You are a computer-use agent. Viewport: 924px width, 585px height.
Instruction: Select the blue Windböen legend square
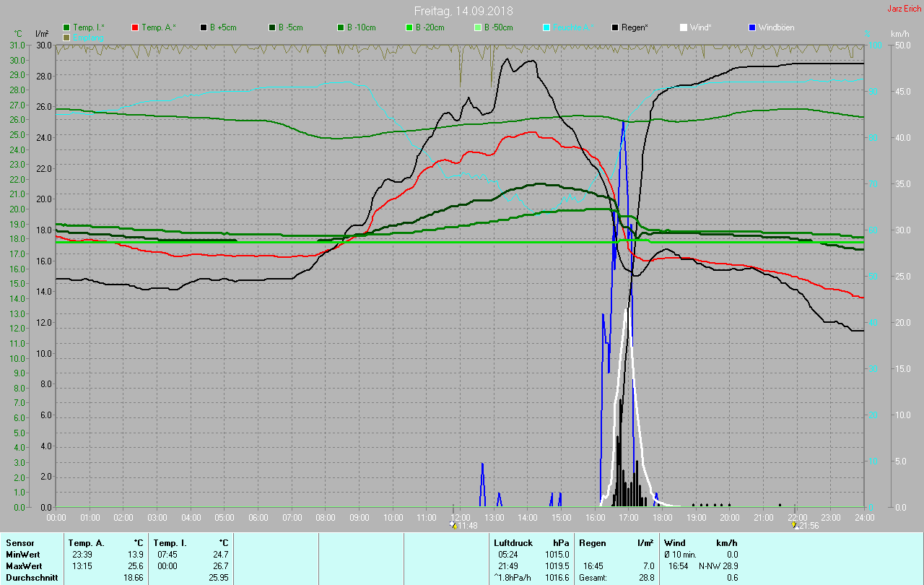point(752,27)
